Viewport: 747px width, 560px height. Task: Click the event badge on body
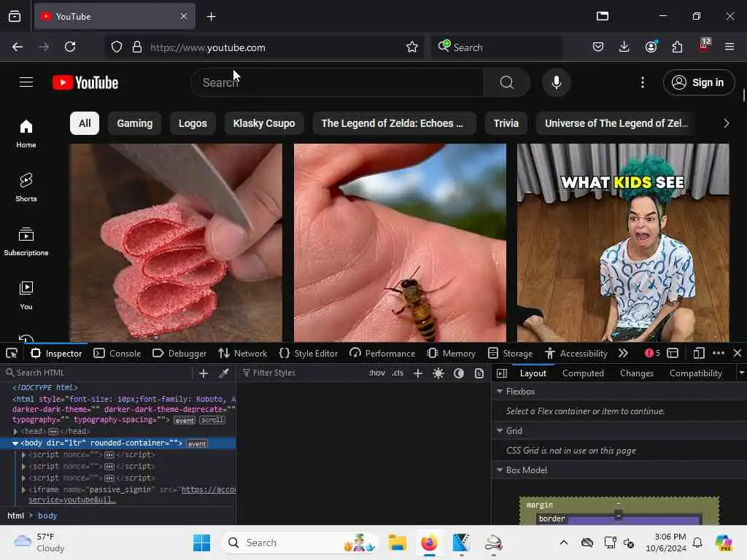pos(197,444)
